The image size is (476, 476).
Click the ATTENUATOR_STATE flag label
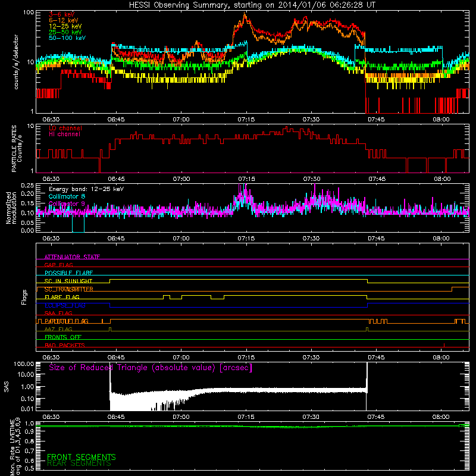[x=72, y=257]
